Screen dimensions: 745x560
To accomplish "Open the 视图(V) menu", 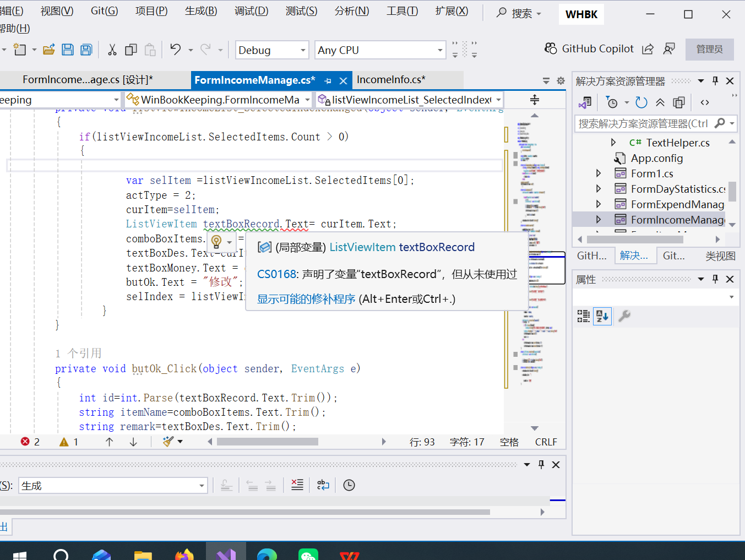I will pyautogui.click(x=57, y=11).
